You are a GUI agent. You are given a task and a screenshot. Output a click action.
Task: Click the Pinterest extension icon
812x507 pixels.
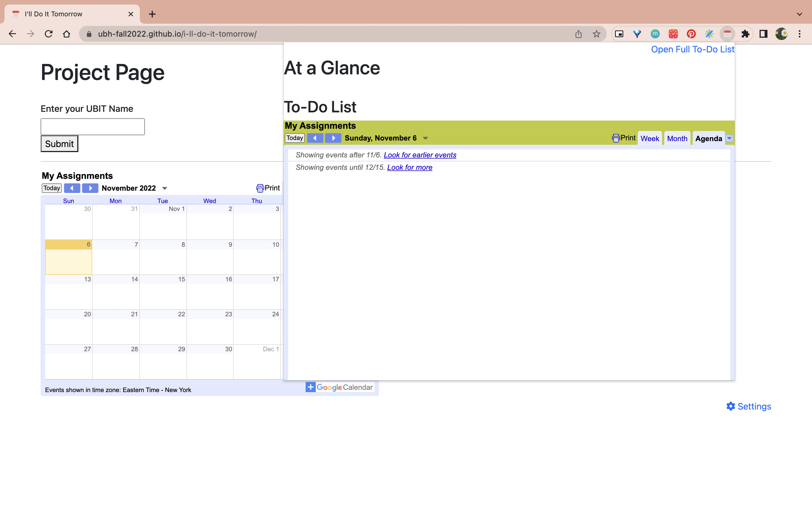click(x=691, y=34)
